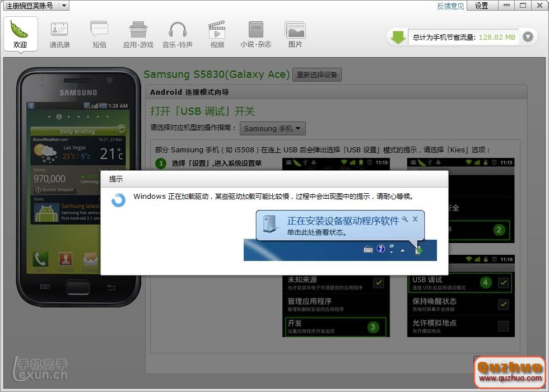
Task: Expand the data savings round dropdown arrow
Action: point(528,37)
